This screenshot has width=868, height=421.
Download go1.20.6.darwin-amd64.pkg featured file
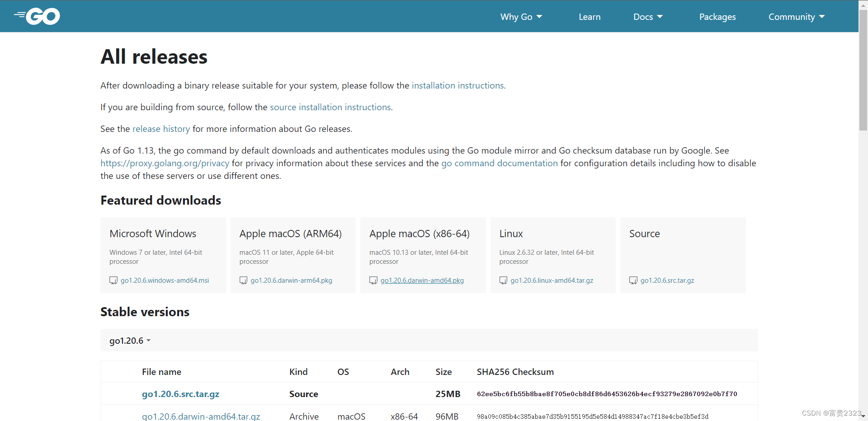pos(422,281)
